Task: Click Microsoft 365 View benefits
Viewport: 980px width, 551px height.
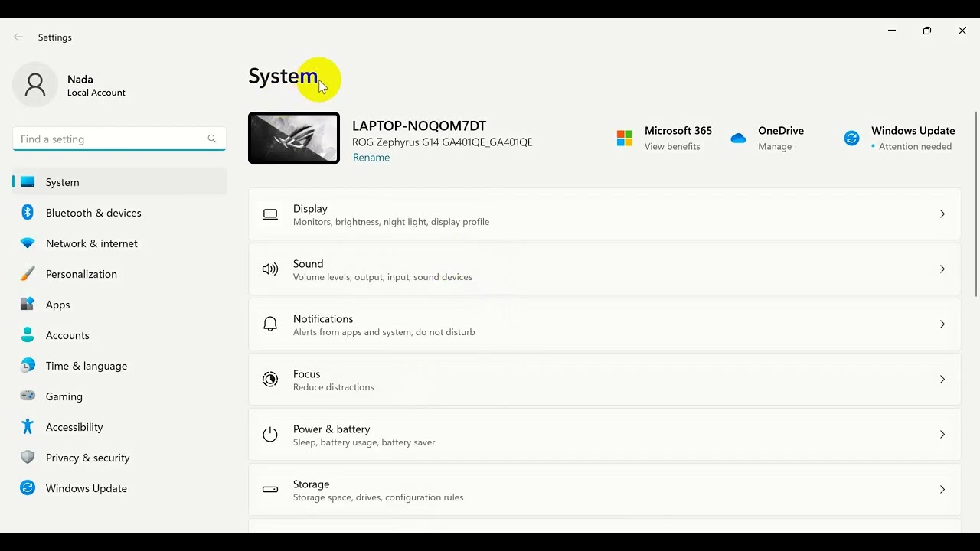Action: [672, 147]
